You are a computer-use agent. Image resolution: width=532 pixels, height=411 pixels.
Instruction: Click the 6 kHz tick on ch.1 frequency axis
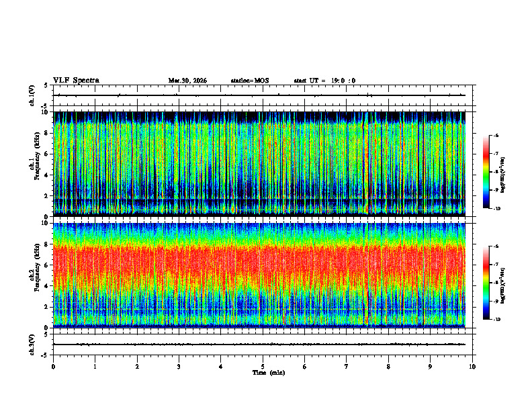point(47,154)
